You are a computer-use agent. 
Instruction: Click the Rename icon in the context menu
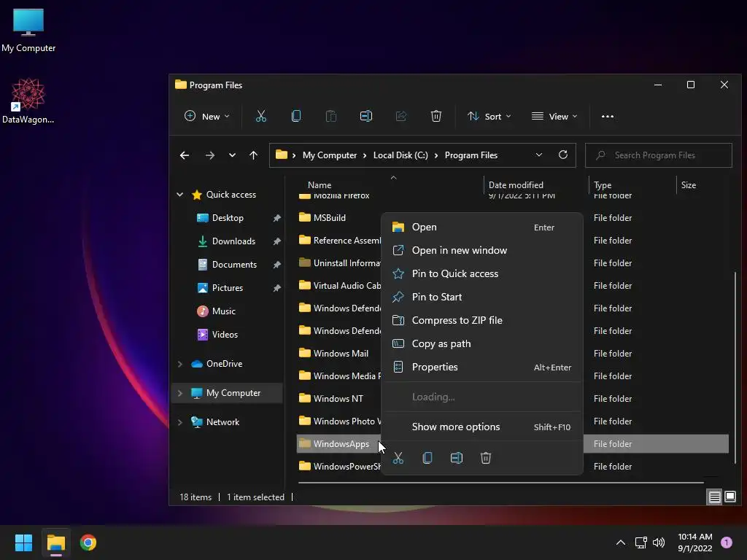tap(457, 458)
